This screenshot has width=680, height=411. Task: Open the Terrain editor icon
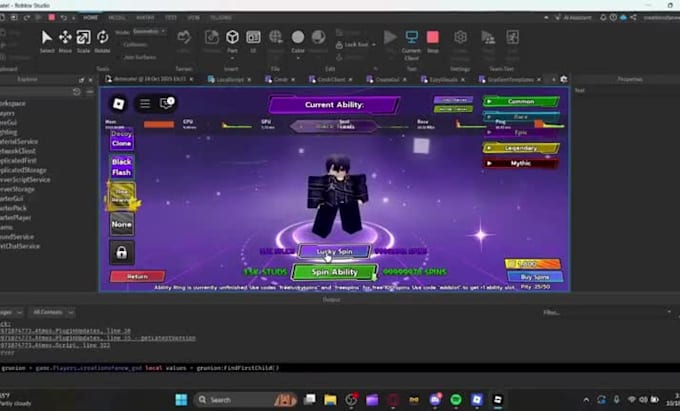(184, 37)
